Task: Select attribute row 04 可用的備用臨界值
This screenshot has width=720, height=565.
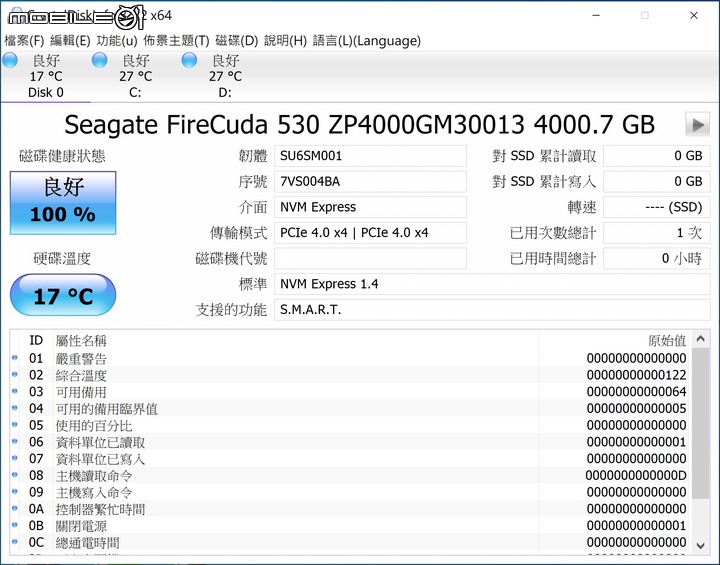Action: (350, 408)
